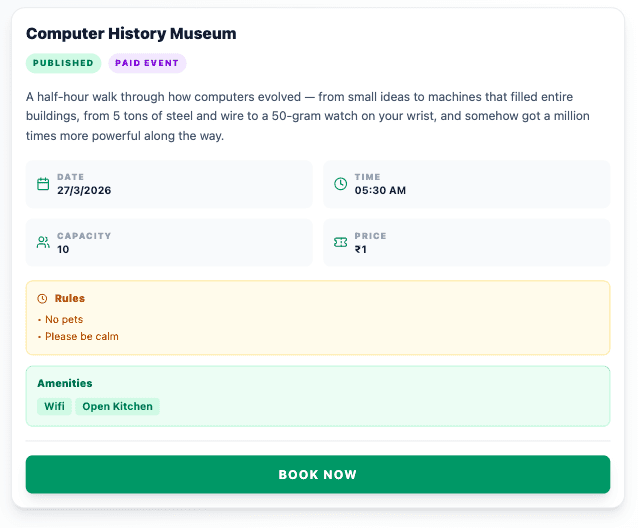Click the 'No pets' rule
This screenshot has width=638, height=528.
click(x=64, y=320)
